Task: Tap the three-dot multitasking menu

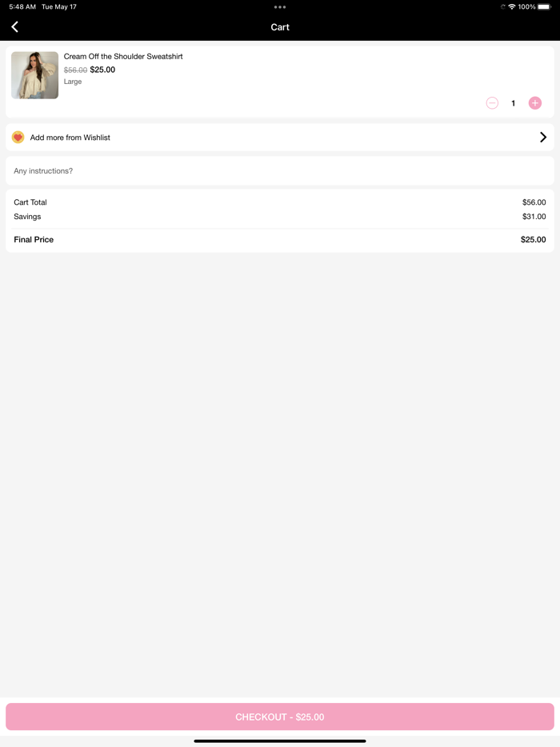Action: [x=280, y=7]
